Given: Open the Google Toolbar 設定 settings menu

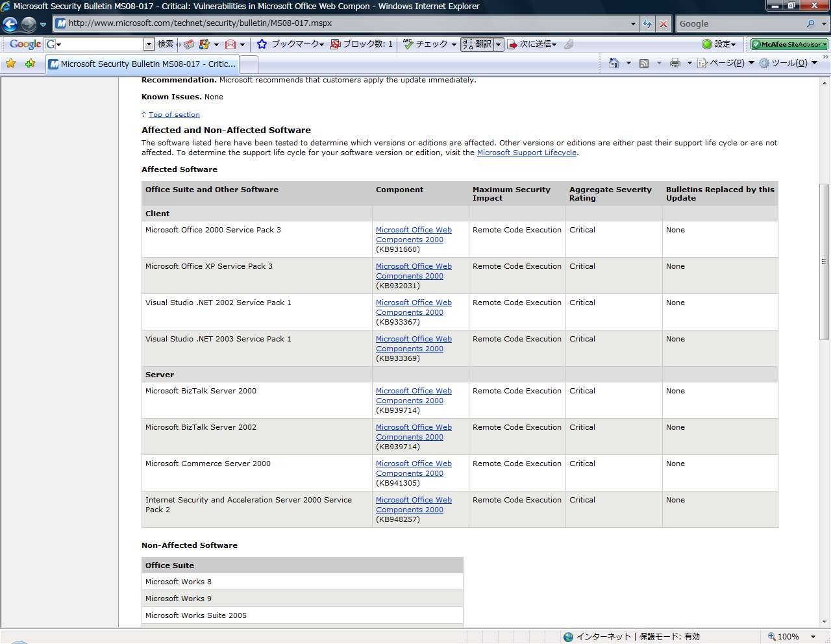Looking at the screenshot, I should click(719, 44).
